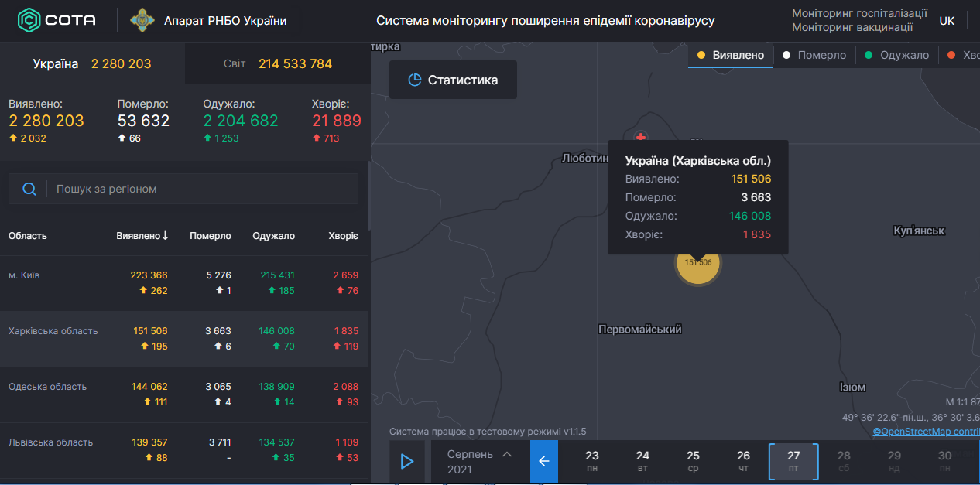Toggle the Виявлено map filter
This screenshot has width=980, height=485.
[x=730, y=55]
